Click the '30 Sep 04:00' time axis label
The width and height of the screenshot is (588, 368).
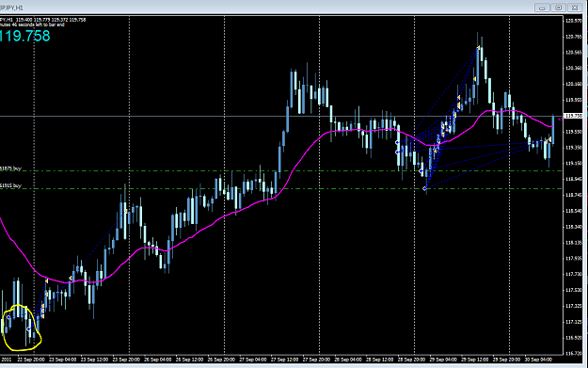(538, 360)
